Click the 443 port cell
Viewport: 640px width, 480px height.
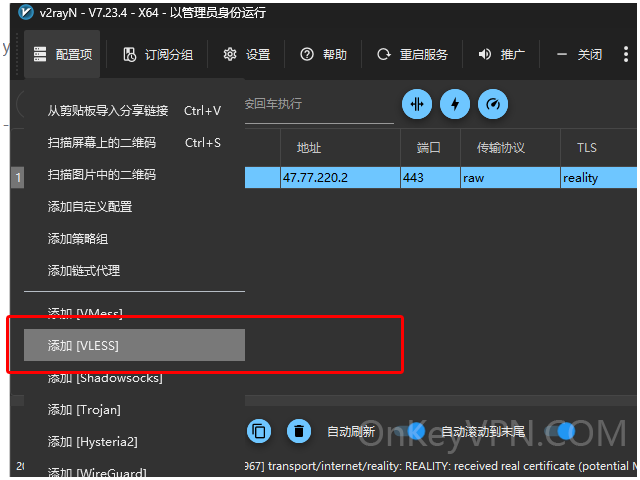tap(430, 178)
